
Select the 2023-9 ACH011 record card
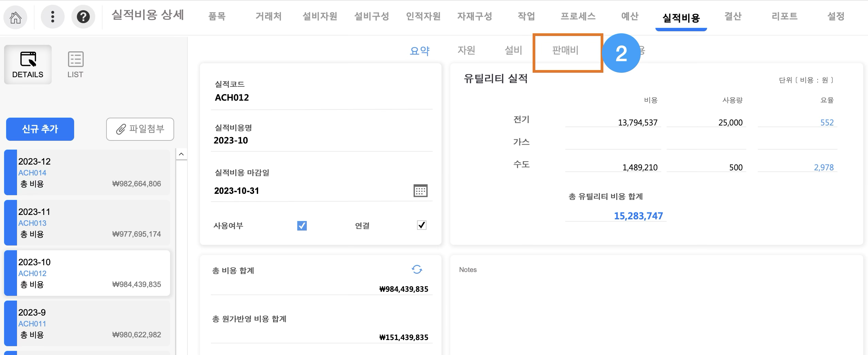point(87,323)
